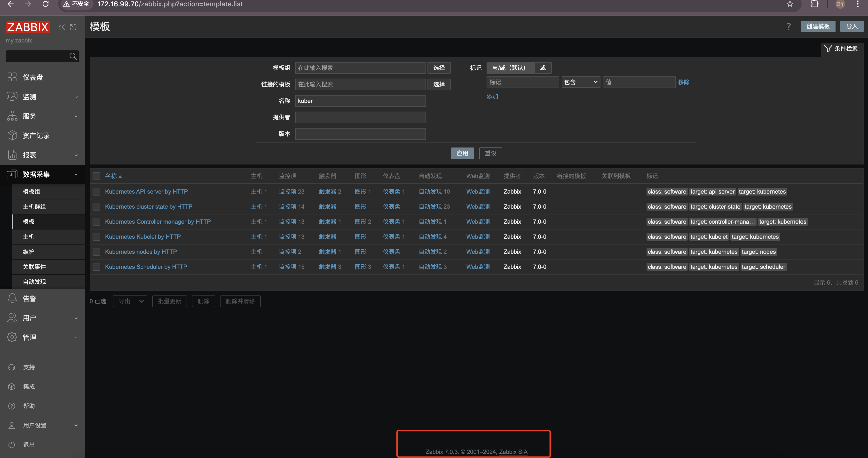Image resolution: width=868 pixels, height=458 pixels.
Task: Select the 退出 logout sidebar icon
Action: 12,444
